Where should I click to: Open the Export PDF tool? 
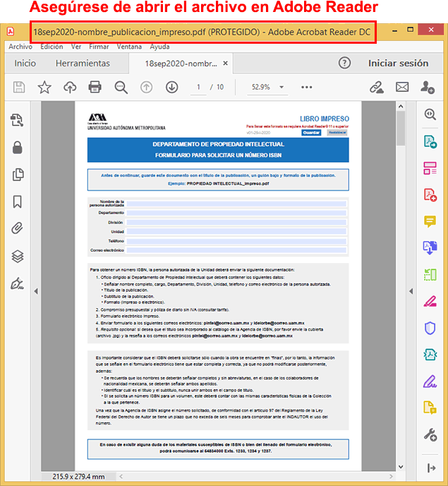(430, 142)
